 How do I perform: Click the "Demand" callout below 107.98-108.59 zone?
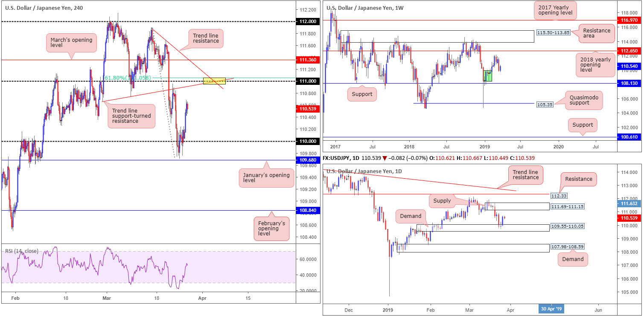[x=573, y=259]
